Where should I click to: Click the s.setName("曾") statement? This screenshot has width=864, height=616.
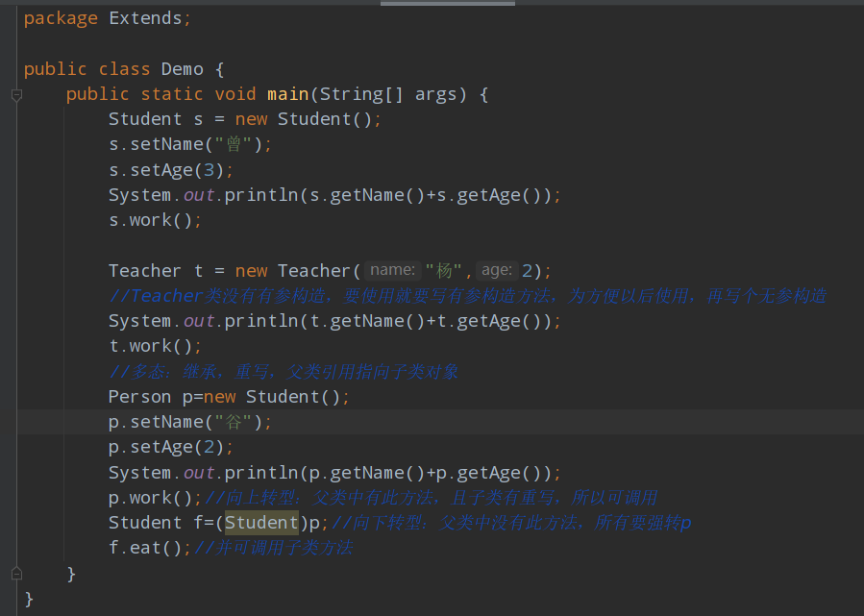[190, 144]
